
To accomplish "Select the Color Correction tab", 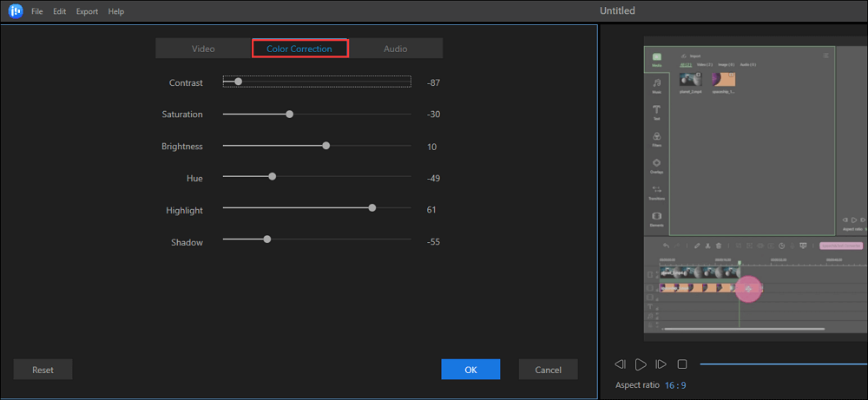I will [299, 49].
